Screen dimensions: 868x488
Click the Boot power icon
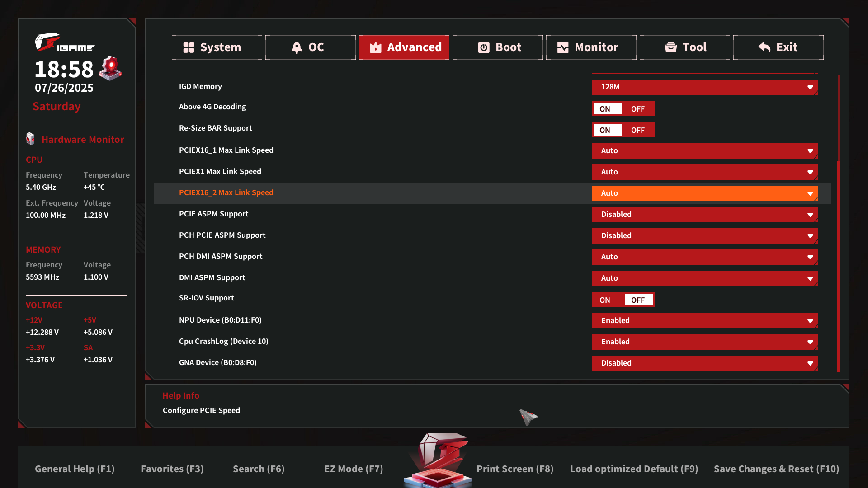tap(484, 47)
